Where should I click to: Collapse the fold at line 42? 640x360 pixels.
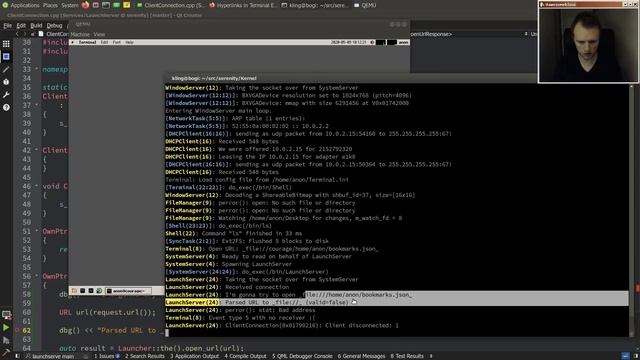[x=36, y=150]
